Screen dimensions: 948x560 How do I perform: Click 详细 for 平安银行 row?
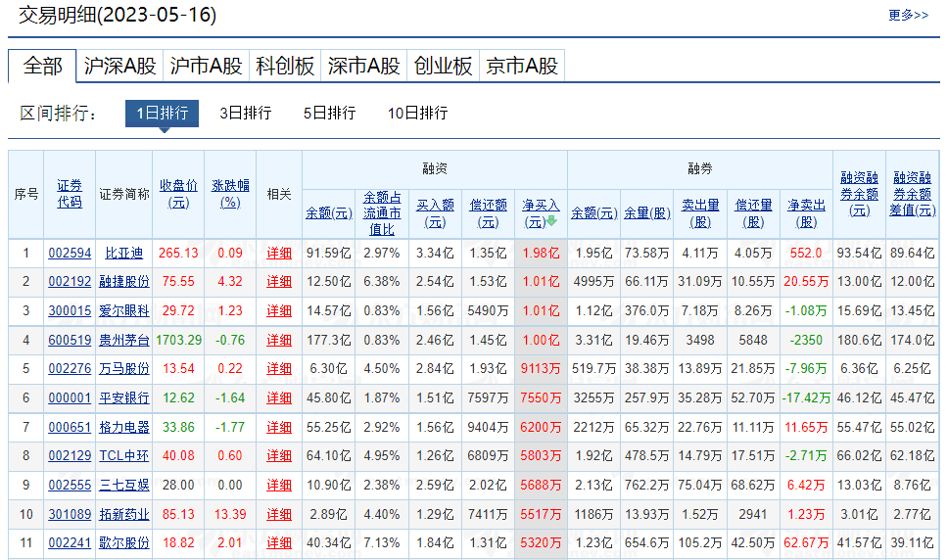click(279, 397)
